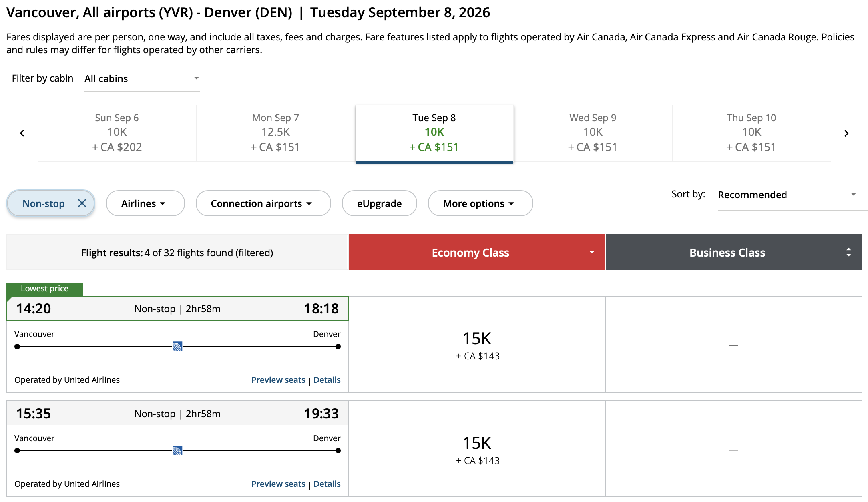Open the Filter by cabin dropdown
Viewport: 868px width, 502px height.
coord(142,79)
